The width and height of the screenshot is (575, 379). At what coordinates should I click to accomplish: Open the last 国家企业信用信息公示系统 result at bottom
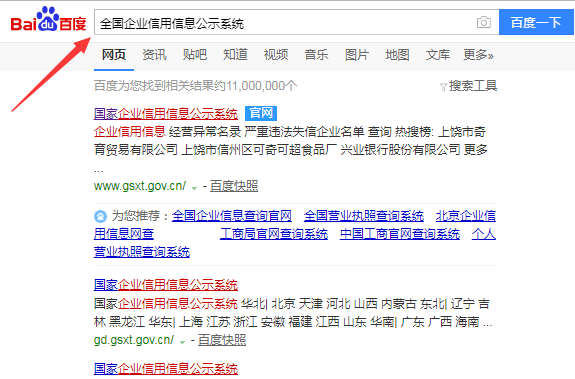166,369
